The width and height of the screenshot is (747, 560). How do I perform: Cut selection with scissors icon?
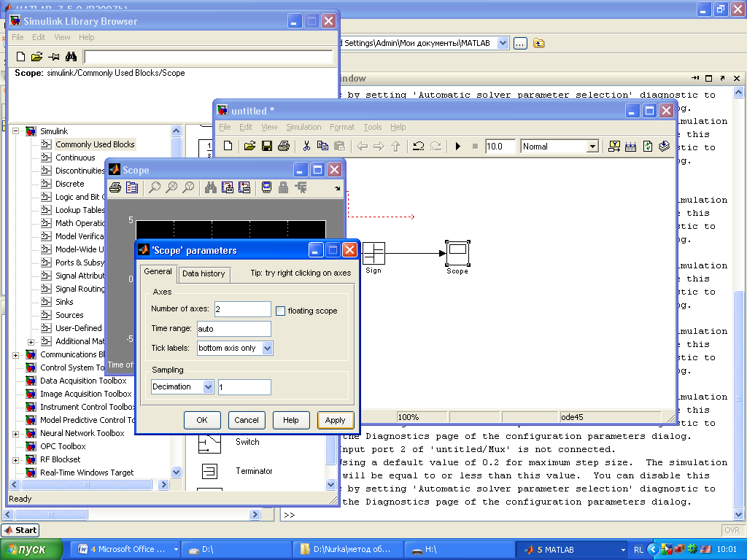click(x=306, y=146)
